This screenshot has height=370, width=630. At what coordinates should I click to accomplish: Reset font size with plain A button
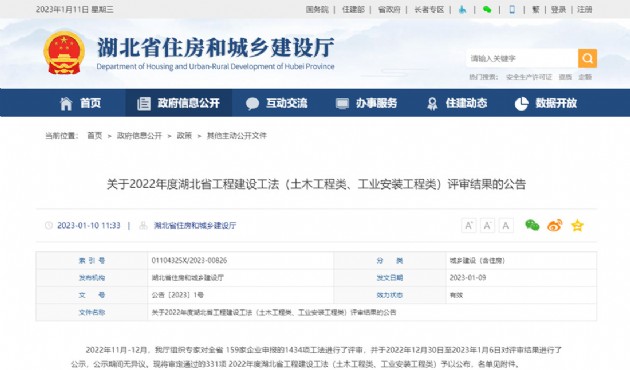click(x=506, y=225)
